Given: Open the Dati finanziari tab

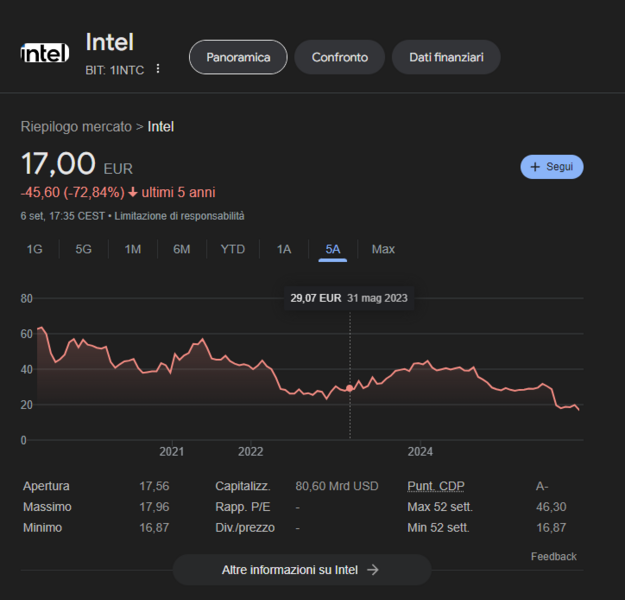Looking at the screenshot, I should click(446, 58).
